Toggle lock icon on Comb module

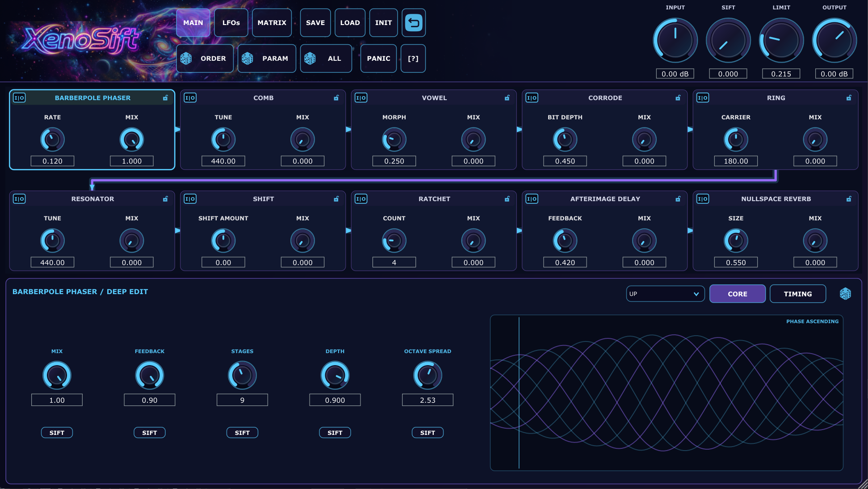pyautogui.click(x=336, y=98)
